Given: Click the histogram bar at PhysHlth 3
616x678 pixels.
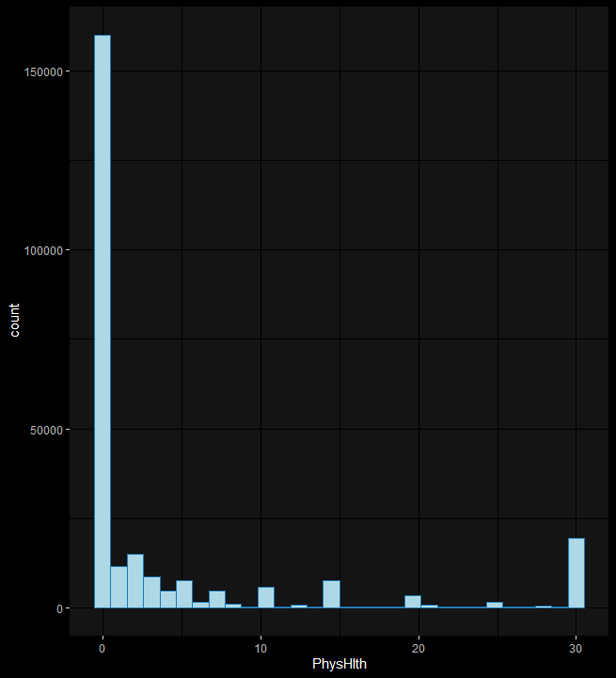Looking at the screenshot, I should tap(151, 592).
